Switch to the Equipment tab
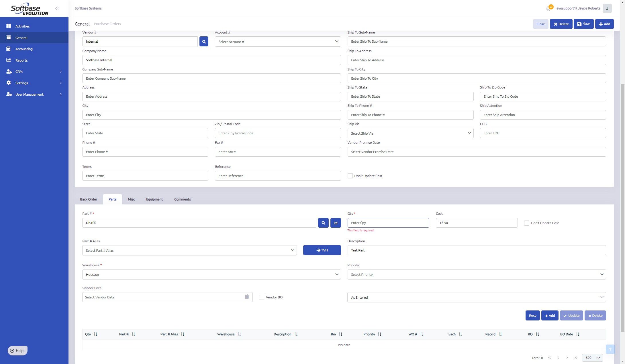This screenshot has height=364, width=625. point(154,199)
